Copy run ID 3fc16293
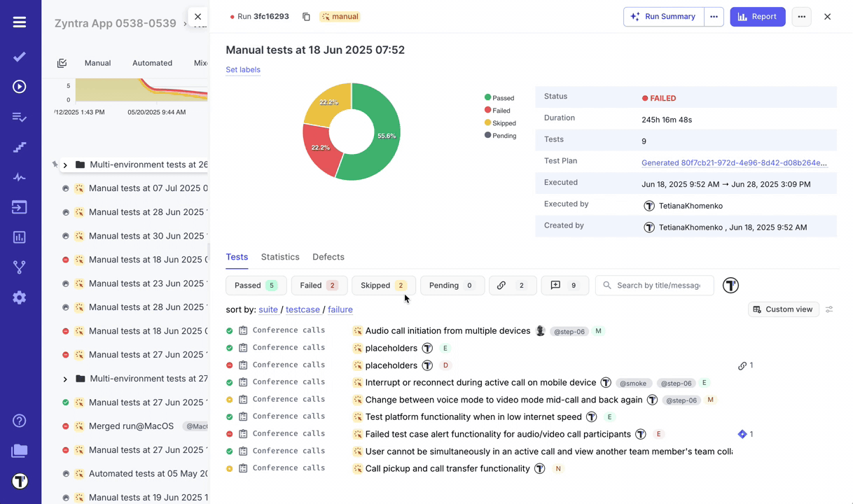 pos(306,17)
